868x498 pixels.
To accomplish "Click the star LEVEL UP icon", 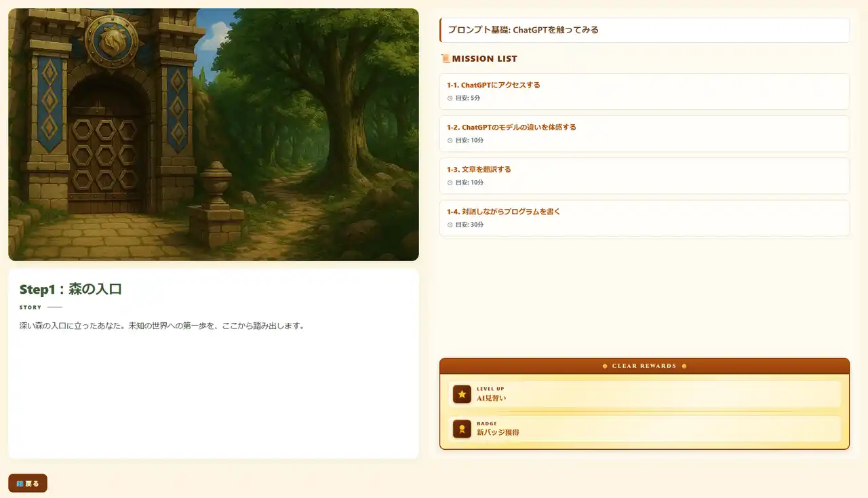I will [462, 394].
